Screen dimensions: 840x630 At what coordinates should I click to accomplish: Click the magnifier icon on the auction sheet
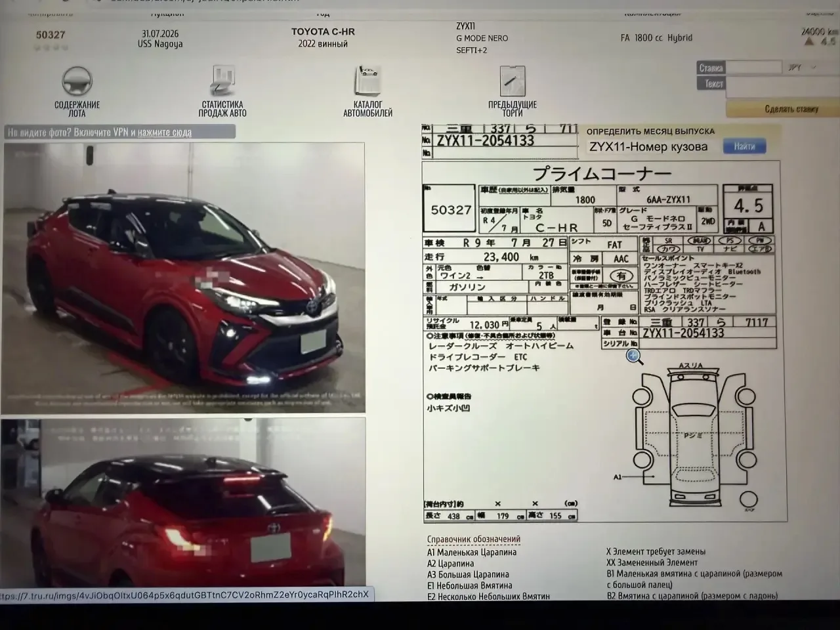click(634, 356)
